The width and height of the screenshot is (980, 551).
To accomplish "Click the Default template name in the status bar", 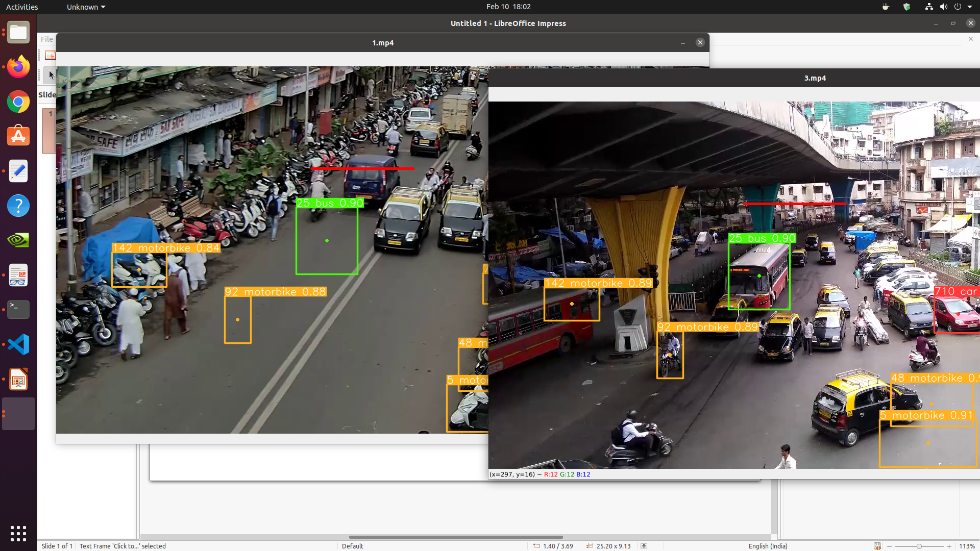I will coord(352,546).
